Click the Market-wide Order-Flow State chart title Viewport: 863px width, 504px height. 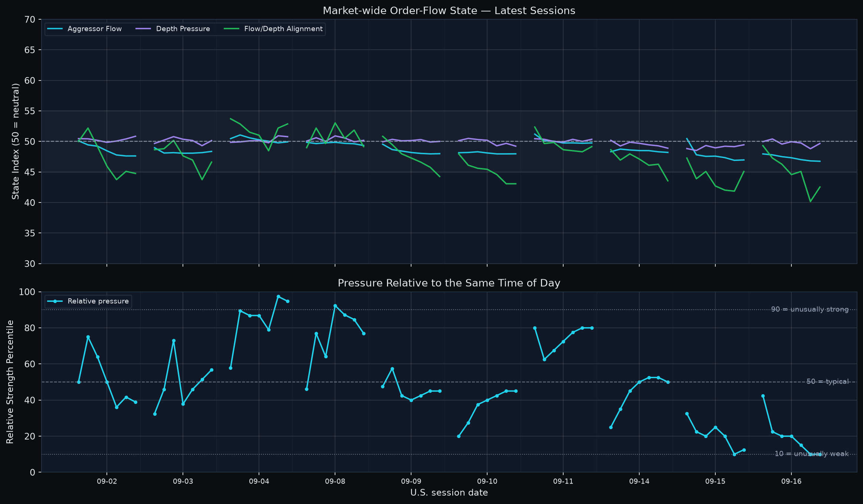point(449,11)
